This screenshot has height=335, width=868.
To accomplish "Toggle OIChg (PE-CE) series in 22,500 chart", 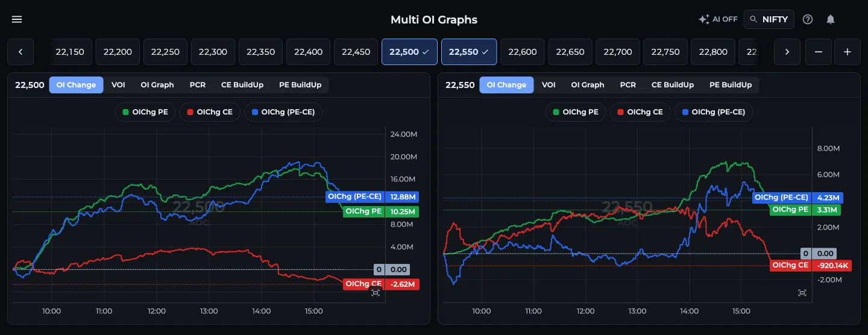I will pos(283,112).
